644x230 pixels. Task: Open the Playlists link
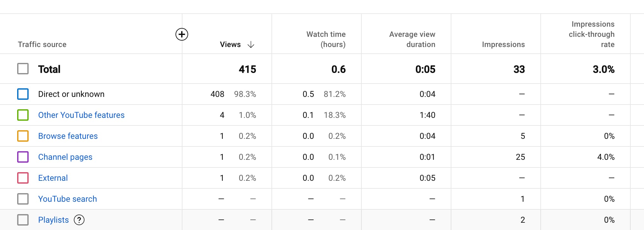[53, 220]
